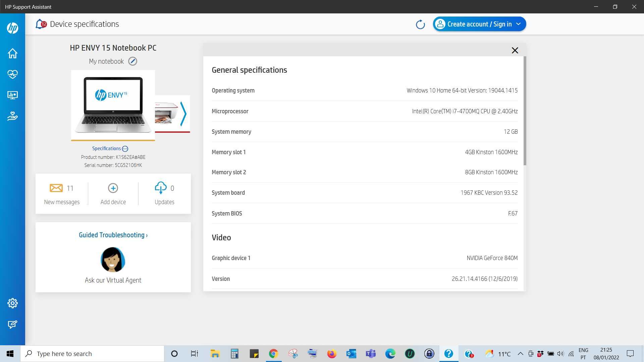Open the support hand icon in the sidebar
Viewport: 644px width, 362px height.
click(12, 116)
